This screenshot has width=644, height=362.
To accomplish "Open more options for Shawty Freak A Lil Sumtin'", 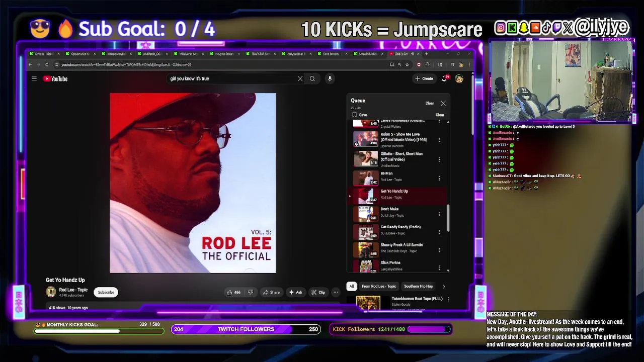I will tap(439, 250).
